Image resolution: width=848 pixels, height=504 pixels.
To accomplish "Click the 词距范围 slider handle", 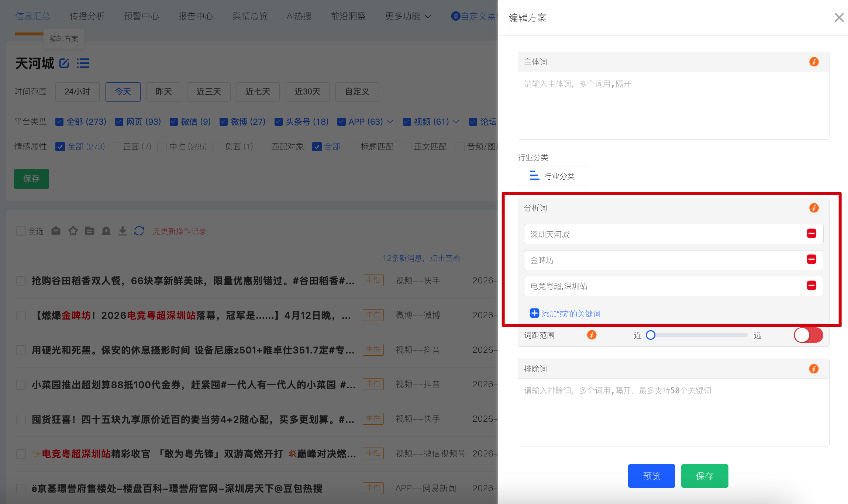I will click(651, 335).
